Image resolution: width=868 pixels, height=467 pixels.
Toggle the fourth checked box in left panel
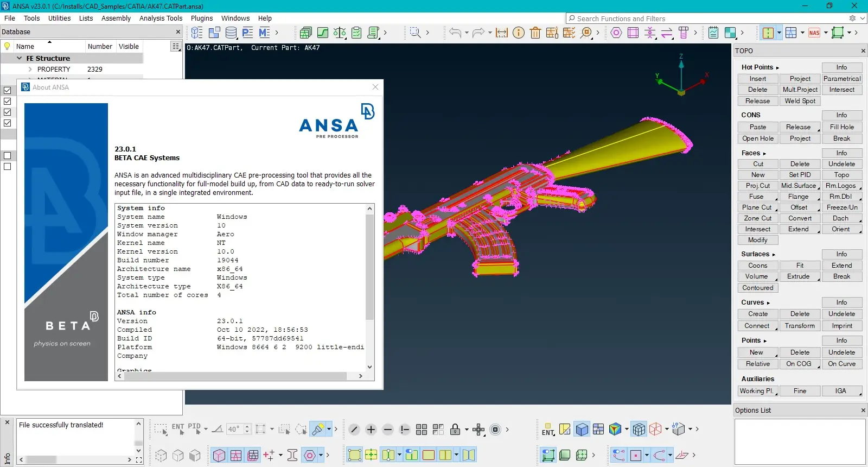pos(7,123)
